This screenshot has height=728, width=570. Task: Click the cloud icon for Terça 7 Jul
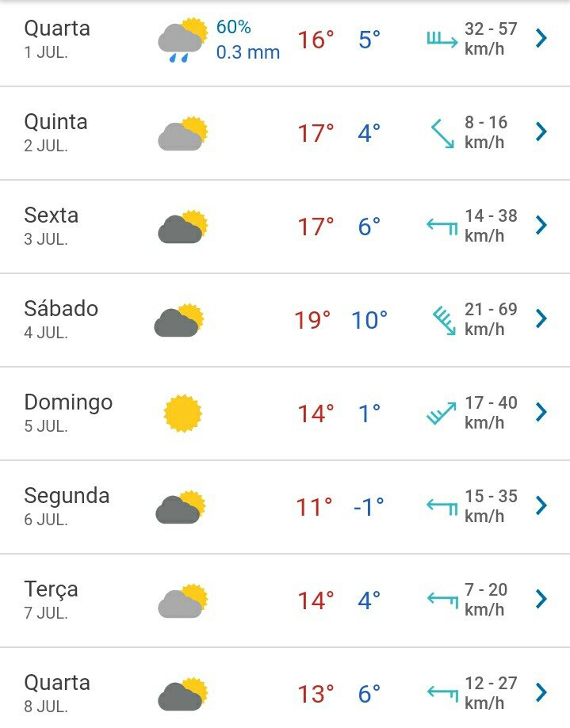coord(182,600)
